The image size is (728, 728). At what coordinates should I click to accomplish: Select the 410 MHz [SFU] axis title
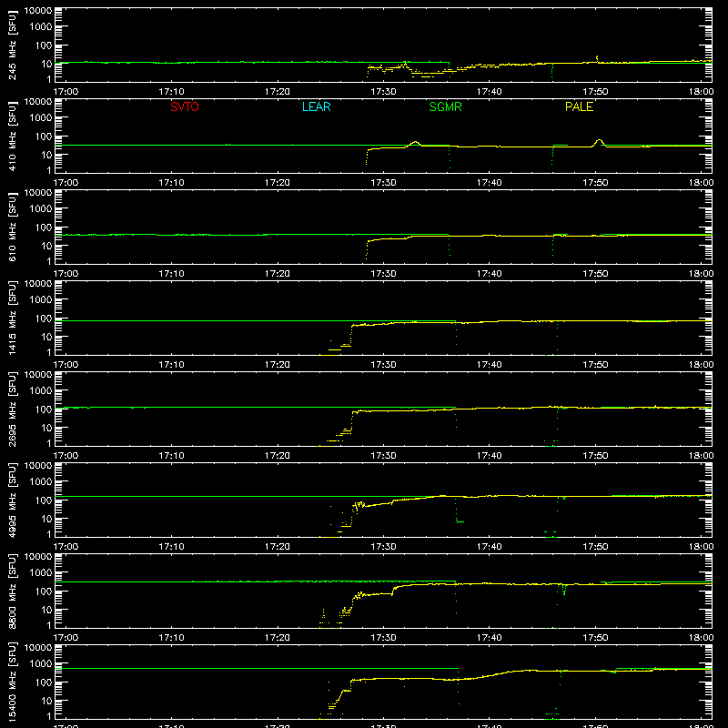coord(13,136)
